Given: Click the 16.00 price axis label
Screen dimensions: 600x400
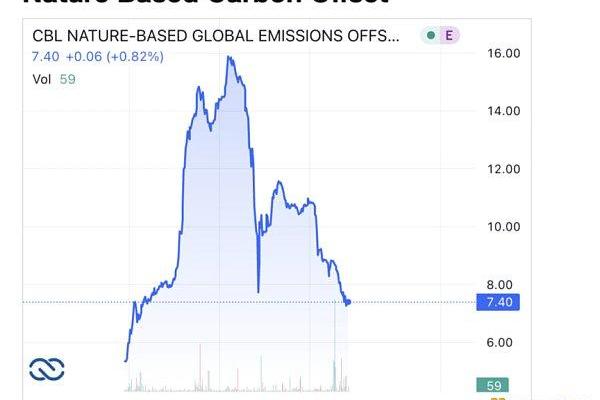Looking at the screenshot, I should coord(503,53).
